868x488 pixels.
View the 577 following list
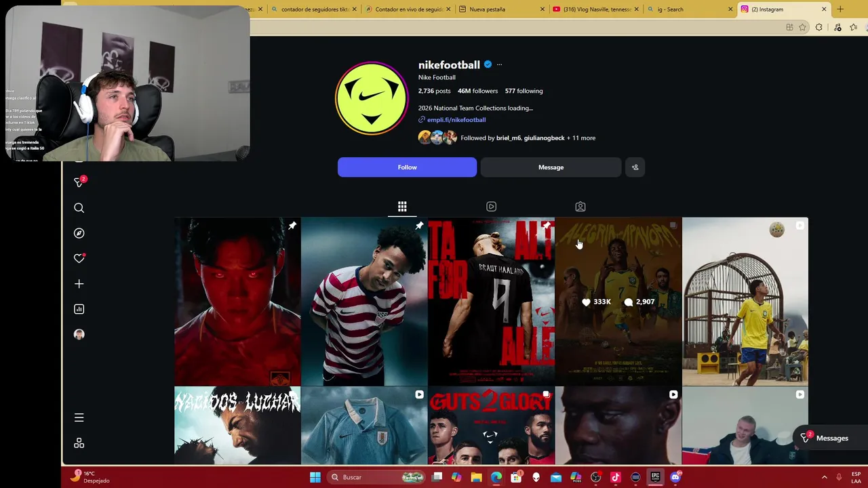click(x=524, y=91)
